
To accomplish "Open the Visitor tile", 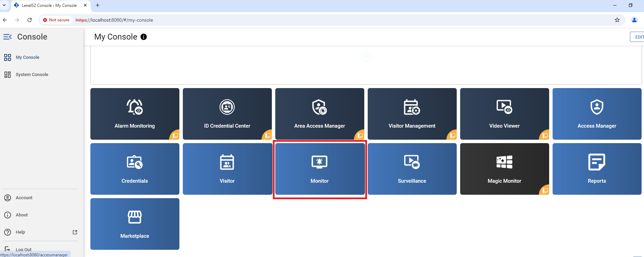I will tap(227, 169).
